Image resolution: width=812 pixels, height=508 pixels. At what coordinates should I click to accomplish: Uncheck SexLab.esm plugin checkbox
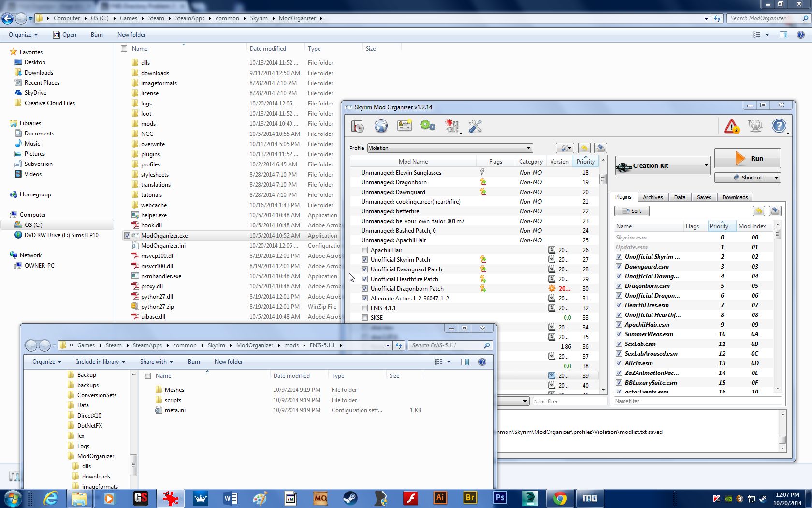(619, 344)
